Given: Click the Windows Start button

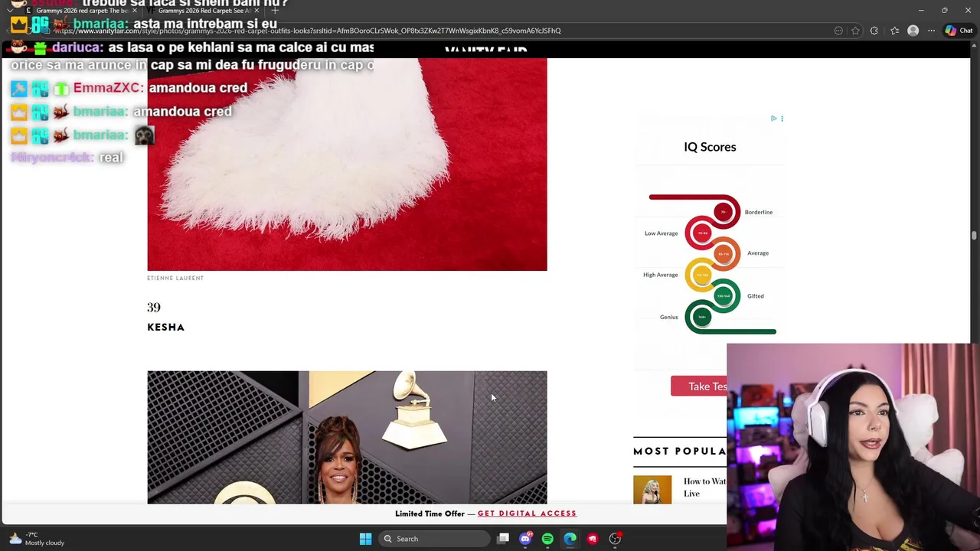Looking at the screenshot, I should 365,539.
